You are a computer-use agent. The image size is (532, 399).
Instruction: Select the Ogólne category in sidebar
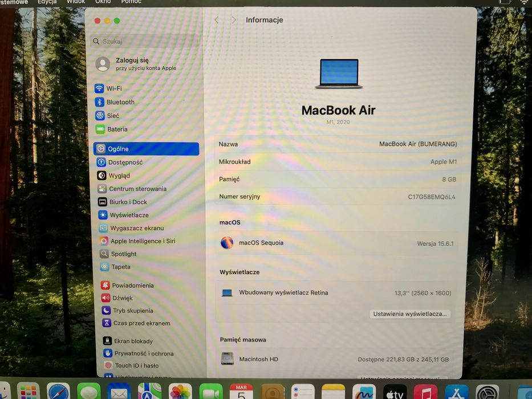point(146,149)
